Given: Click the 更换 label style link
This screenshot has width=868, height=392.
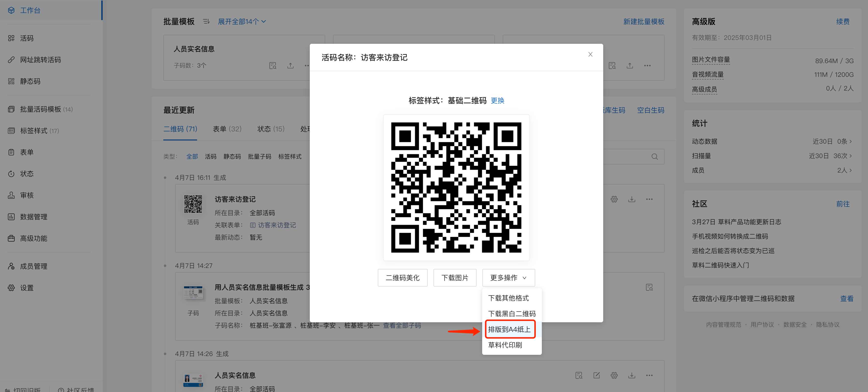Looking at the screenshot, I should click(x=497, y=101).
